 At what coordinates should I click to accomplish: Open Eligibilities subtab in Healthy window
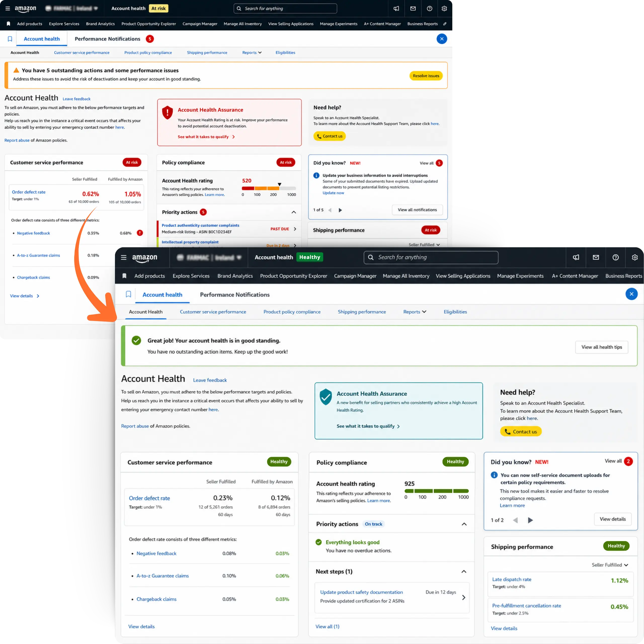(x=455, y=312)
